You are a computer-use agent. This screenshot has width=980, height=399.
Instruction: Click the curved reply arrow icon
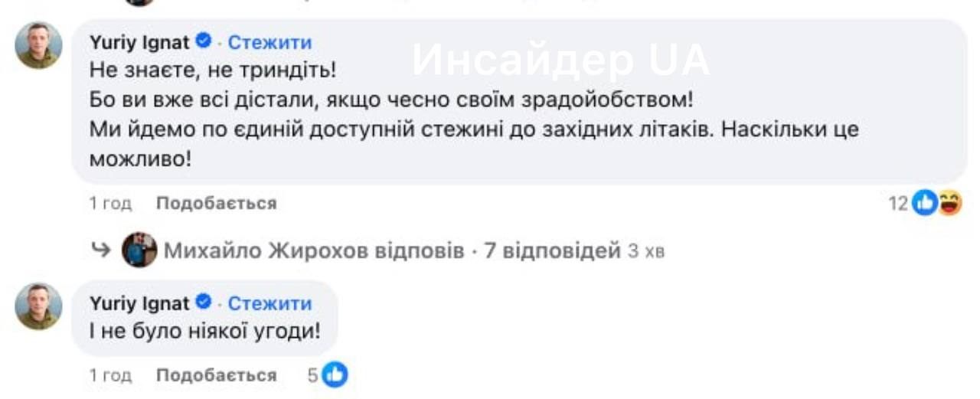coord(101,250)
